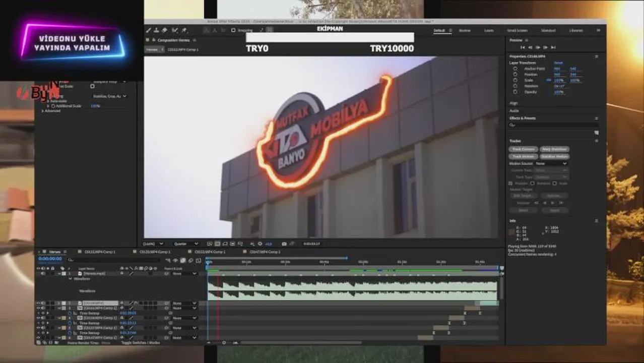
Task: Open viewer resolution Quarter dropdown
Action: [x=186, y=244]
